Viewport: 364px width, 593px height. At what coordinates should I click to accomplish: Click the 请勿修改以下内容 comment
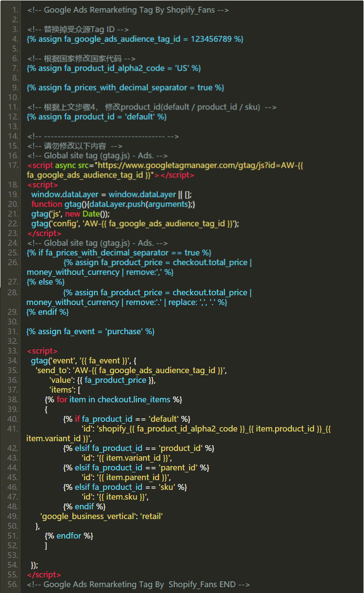pyautogui.click(x=75, y=146)
